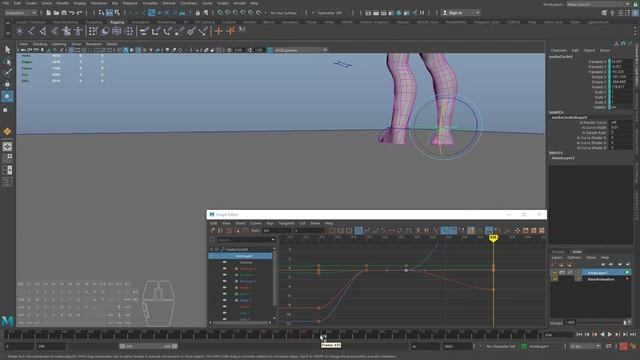Open the Playback menu in main menu bar

coord(130,3)
